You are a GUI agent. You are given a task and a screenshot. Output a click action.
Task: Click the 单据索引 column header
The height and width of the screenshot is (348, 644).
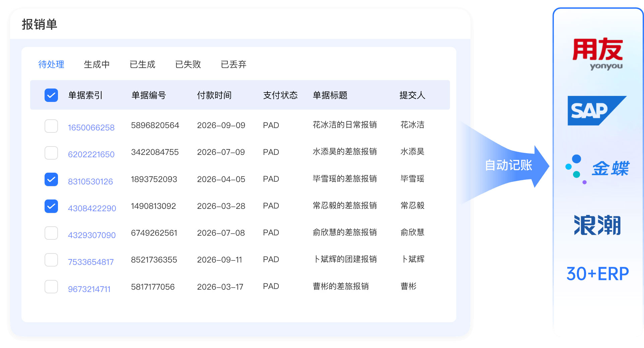[x=85, y=95]
